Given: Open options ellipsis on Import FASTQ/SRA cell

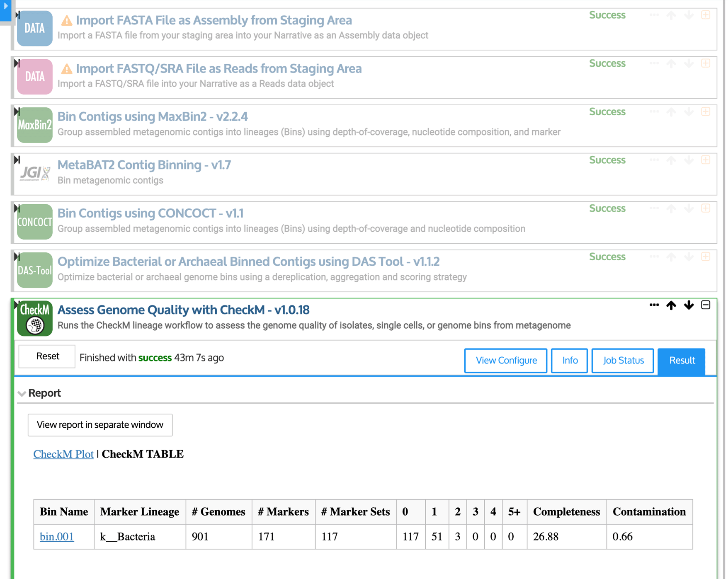Looking at the screenshot, I should click(654, 63).
